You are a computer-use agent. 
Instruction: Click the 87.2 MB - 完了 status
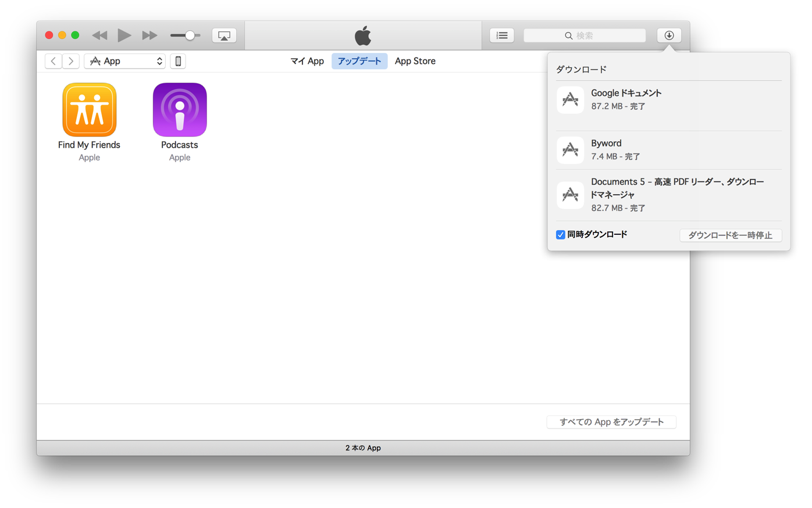[x=618, y=106]
